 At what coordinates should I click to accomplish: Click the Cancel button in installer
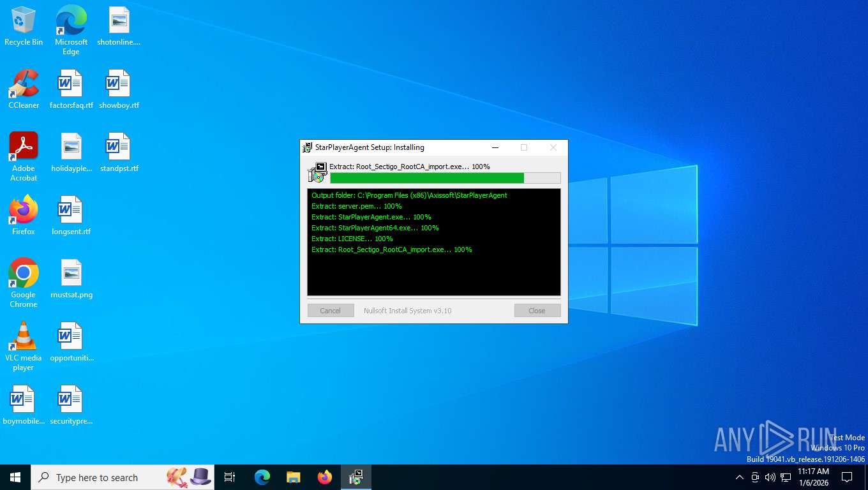[x=331, y=311]
